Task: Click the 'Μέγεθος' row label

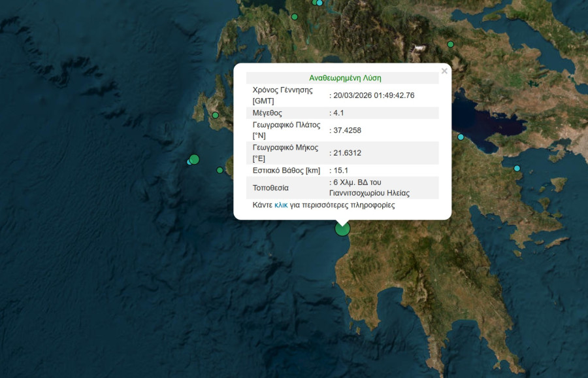Action: [x=267, y=113]
